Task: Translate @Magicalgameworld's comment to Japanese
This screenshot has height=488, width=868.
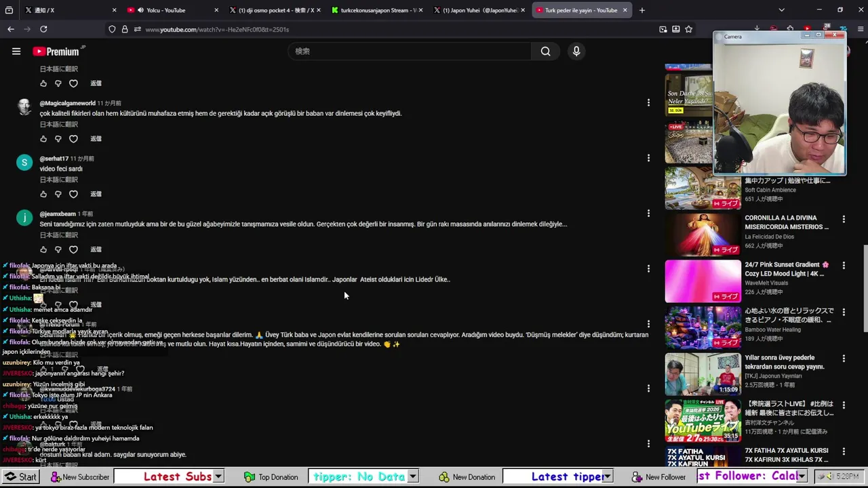Action: click(x=59, y=125)
